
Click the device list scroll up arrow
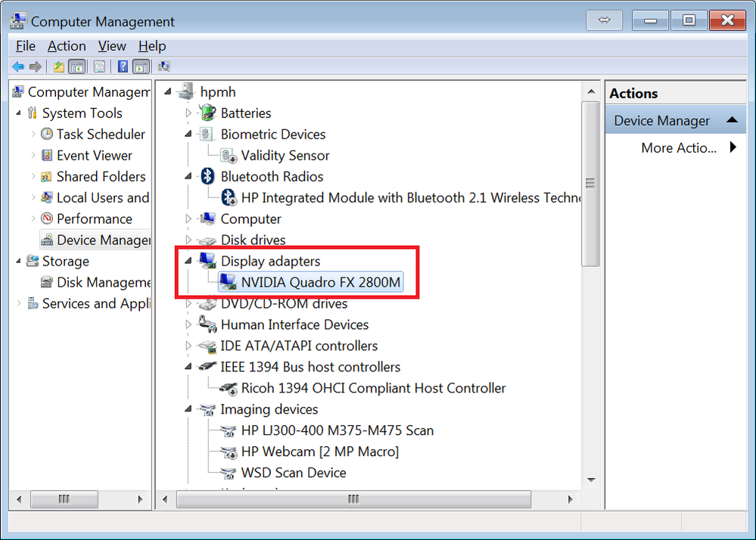(591, 91)
